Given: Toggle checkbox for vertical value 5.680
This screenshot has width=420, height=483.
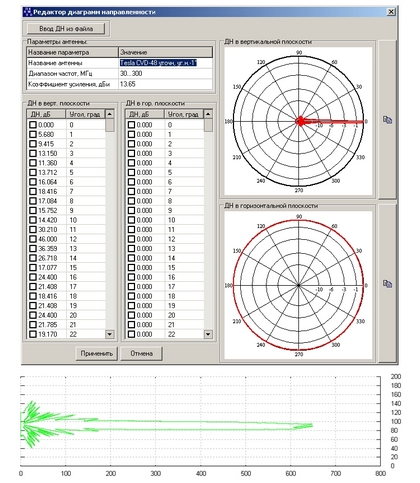Looking at the screenshot, I should [33, 134].
